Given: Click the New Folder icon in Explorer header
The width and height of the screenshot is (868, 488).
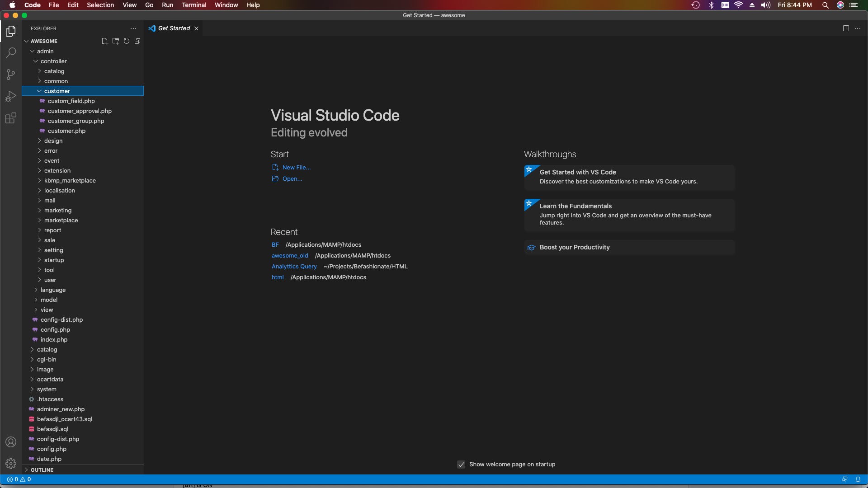Looking at the screenshot, I should point(116,41).
